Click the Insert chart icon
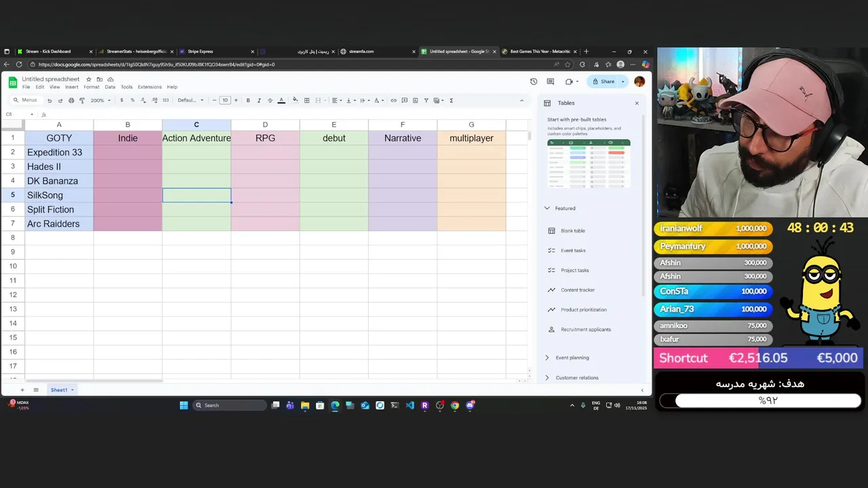The width and height of the screenshot is (868, 488). coord(415,100)
